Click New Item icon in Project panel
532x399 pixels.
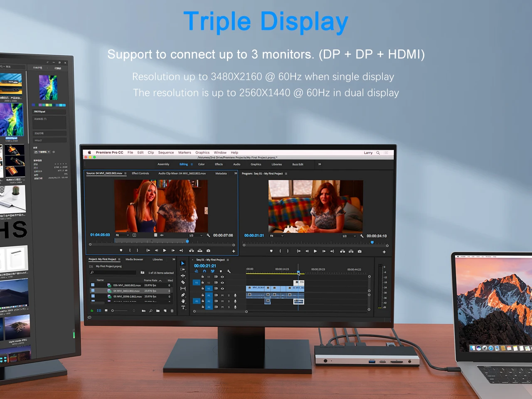[165, 311]
